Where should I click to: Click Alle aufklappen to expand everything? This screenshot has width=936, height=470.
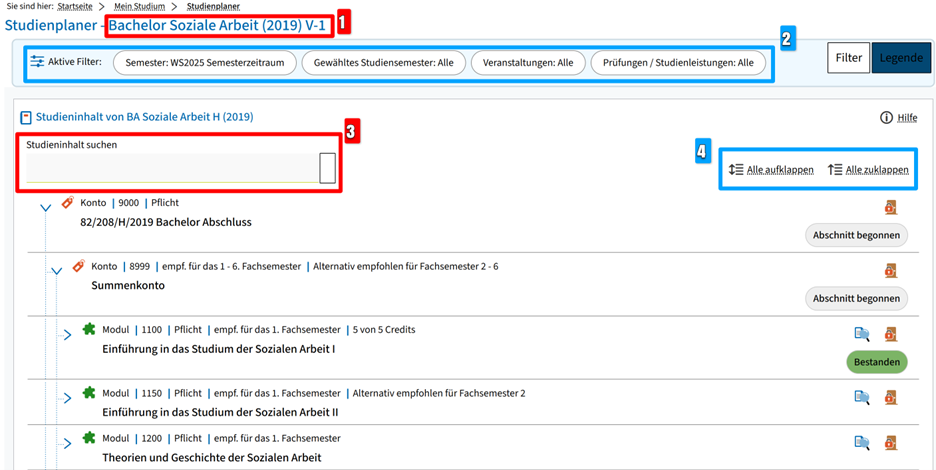click(x=770, y=170)
